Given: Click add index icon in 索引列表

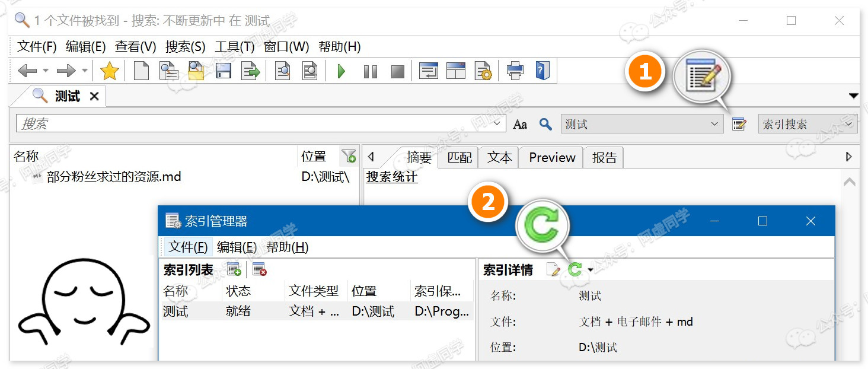Looking at the screenshot, I should coord(234,270).
